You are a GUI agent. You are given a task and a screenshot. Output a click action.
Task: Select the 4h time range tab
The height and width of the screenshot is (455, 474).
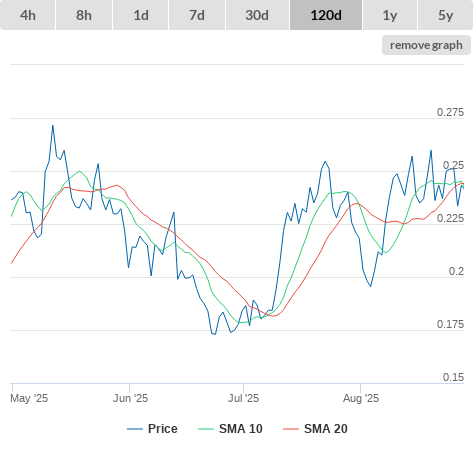pyautogui.click(x=28, y=15)
